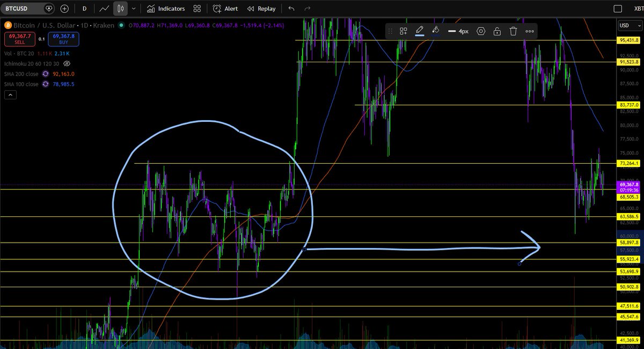Screen dimensions: 644x349
Task: Click the 91,523.8 price line label
Action: (x=628, y=62)
